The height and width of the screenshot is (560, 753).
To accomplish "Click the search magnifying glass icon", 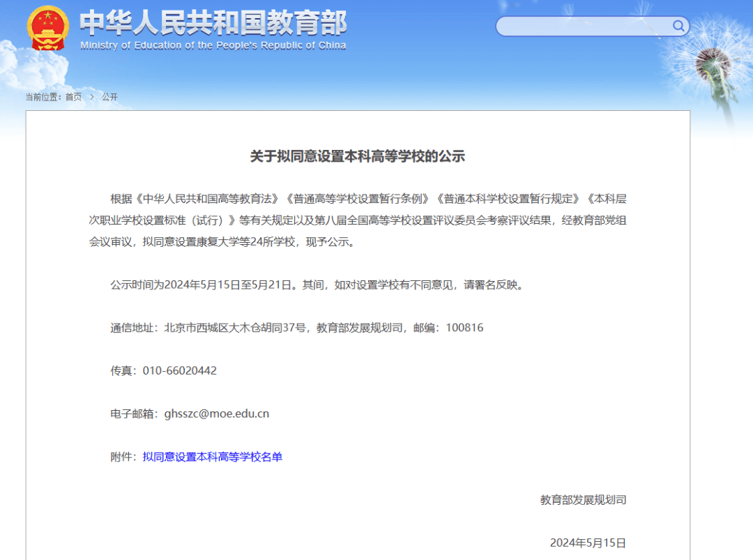I will click(677, 26).
